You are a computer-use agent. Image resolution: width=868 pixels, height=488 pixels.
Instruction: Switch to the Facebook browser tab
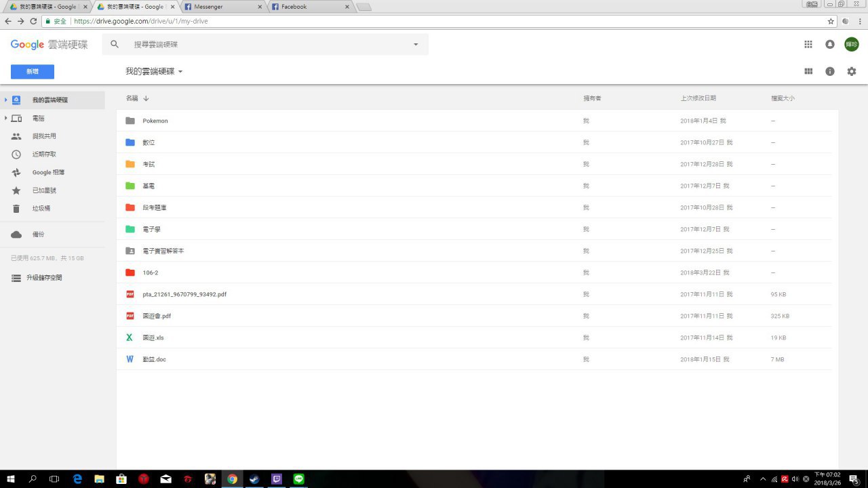point(309,7)
